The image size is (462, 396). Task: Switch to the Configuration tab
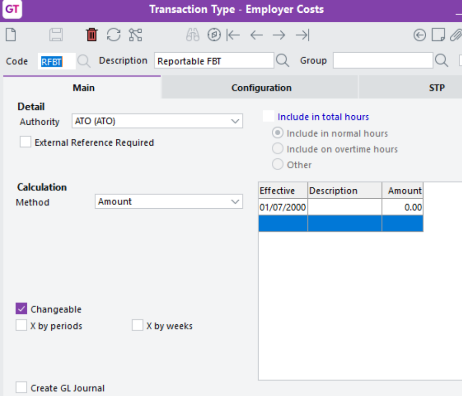261,88
